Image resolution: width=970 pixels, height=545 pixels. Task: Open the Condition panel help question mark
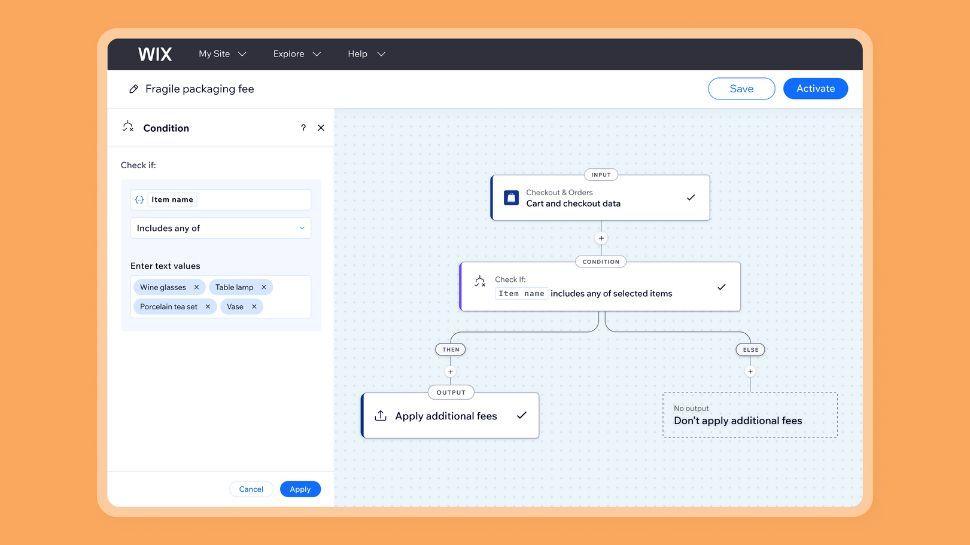[303, 128]
